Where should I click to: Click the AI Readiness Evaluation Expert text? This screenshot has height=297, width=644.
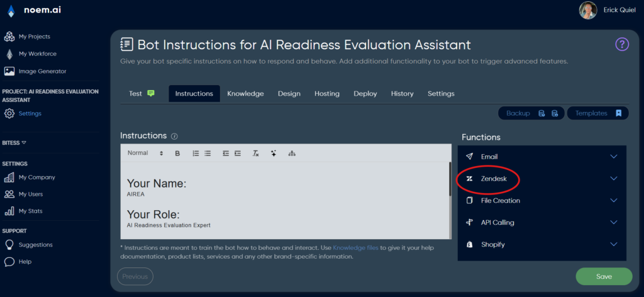click(x=169, y=225)
